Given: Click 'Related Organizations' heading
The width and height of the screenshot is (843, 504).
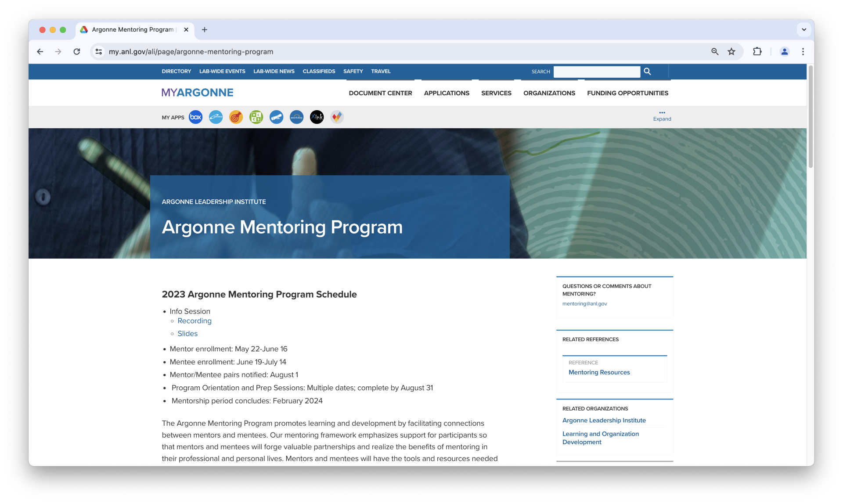Looking at the screenshot, I should click(595, 409).
